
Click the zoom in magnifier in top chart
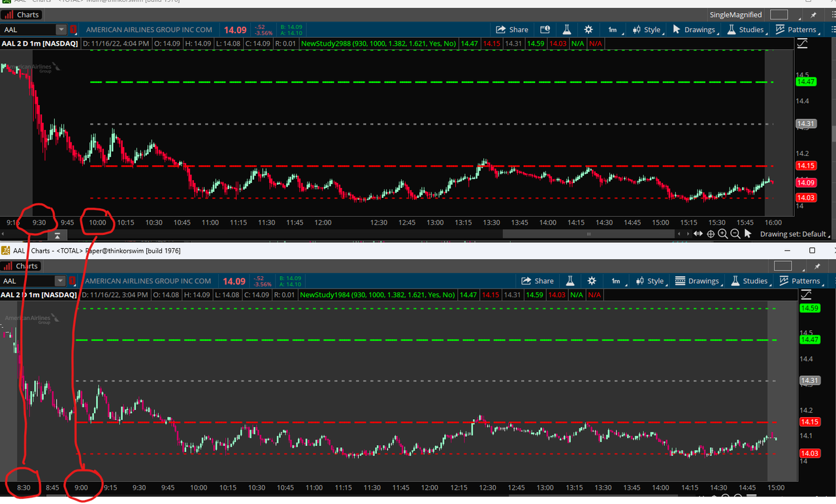point(723,234)
